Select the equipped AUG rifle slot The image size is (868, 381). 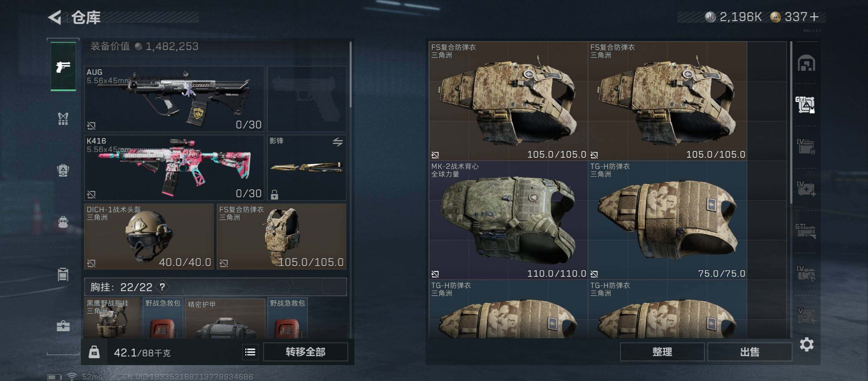click(x=174, y=99)
